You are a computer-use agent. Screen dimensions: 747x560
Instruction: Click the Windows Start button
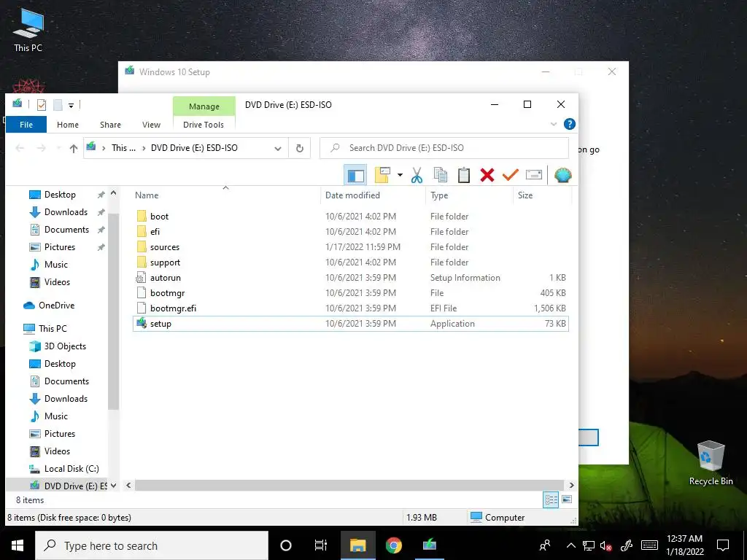coord(18,545)
